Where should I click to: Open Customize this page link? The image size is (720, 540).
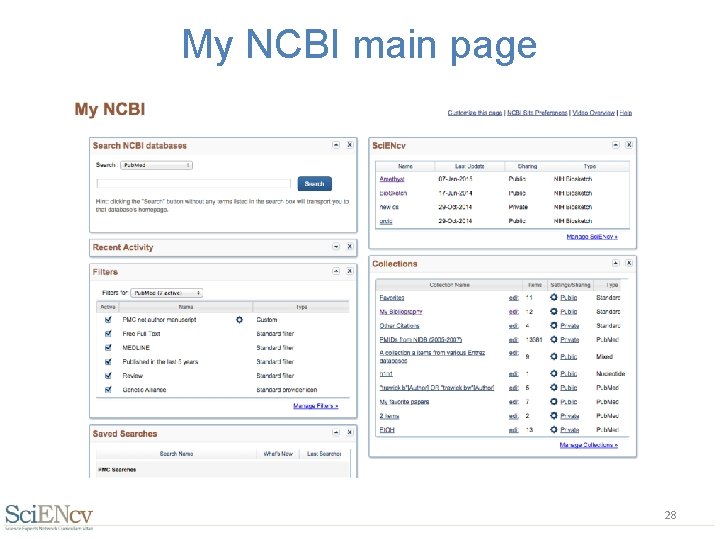coord(475,112)
